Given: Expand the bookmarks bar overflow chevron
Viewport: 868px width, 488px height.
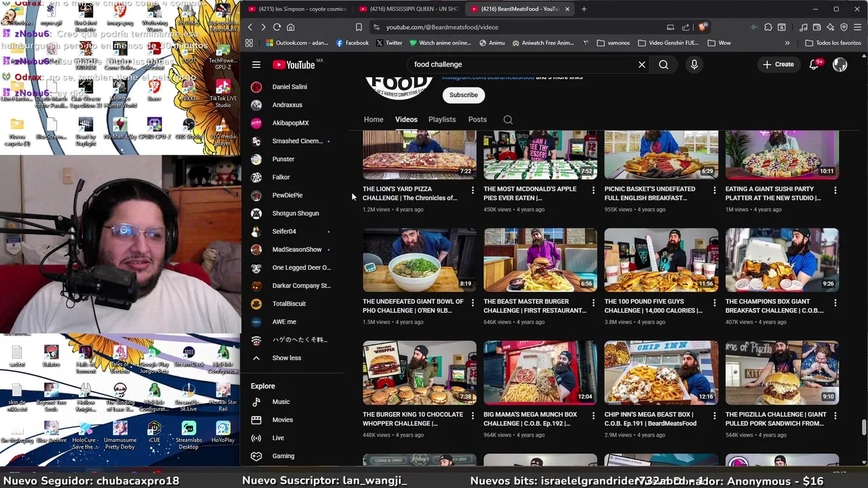Looking at the screenshot, I should (787, 43).
